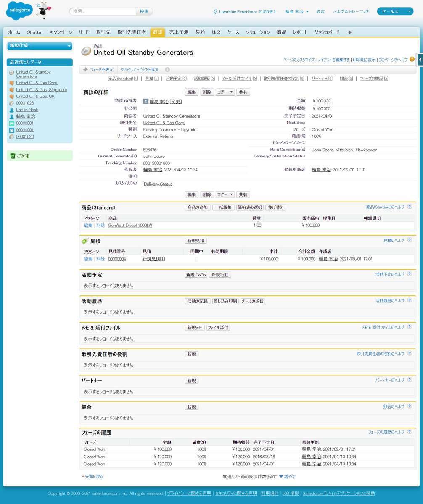Image resolution: width=423 pixels, height=504 pixels.
Task: Click プライバシーに関する声明 footer link
Action: click(x=189, y=493)
